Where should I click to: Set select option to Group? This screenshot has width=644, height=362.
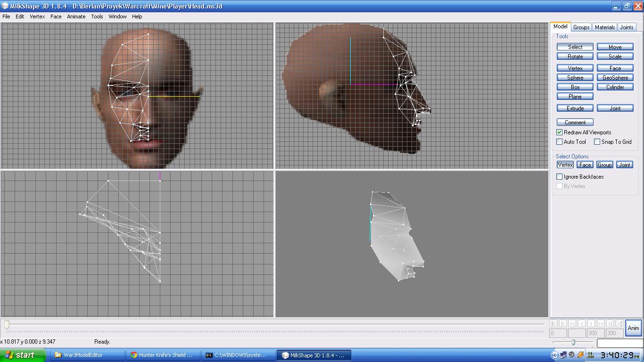[604, 165]
